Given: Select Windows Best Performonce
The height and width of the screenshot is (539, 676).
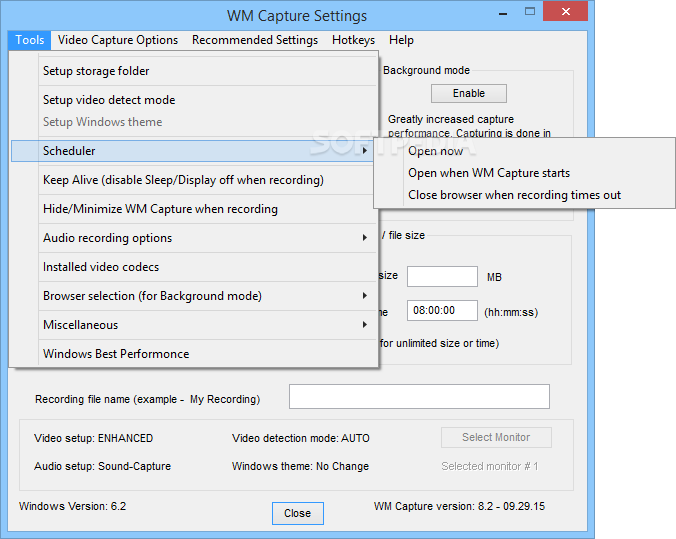Looking at the screenshot, I should click(x=194, y=354).
